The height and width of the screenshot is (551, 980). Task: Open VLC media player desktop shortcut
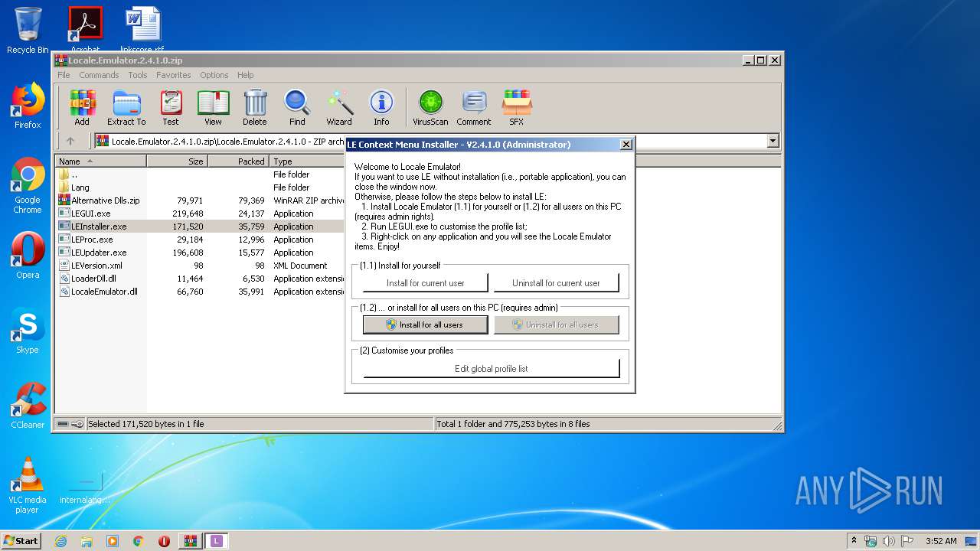click(x=28, y=485)
